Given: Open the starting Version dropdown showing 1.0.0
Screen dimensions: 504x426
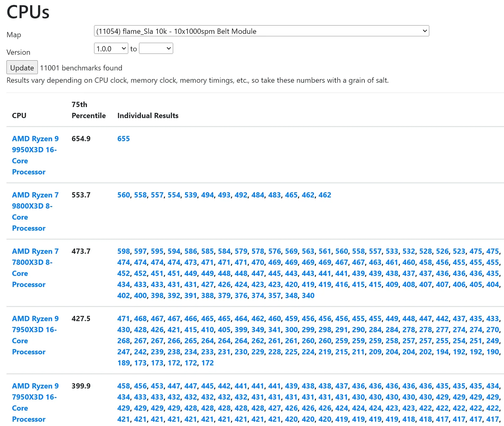Looking at the screenshot, I should pyautogui.click(x=111, y=49).
